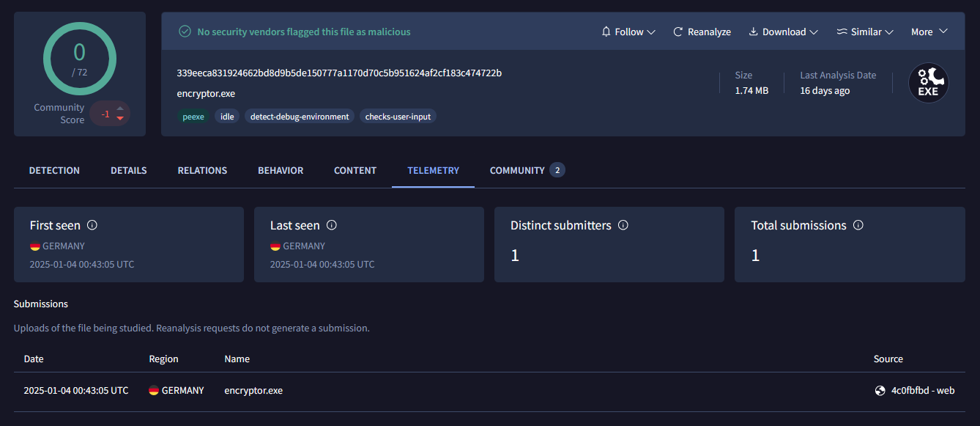Image resolution: width=980 pixels, height=426 pixels.
Task: Select the BEHAVIOR tab
Action: [x=281, y=170]
